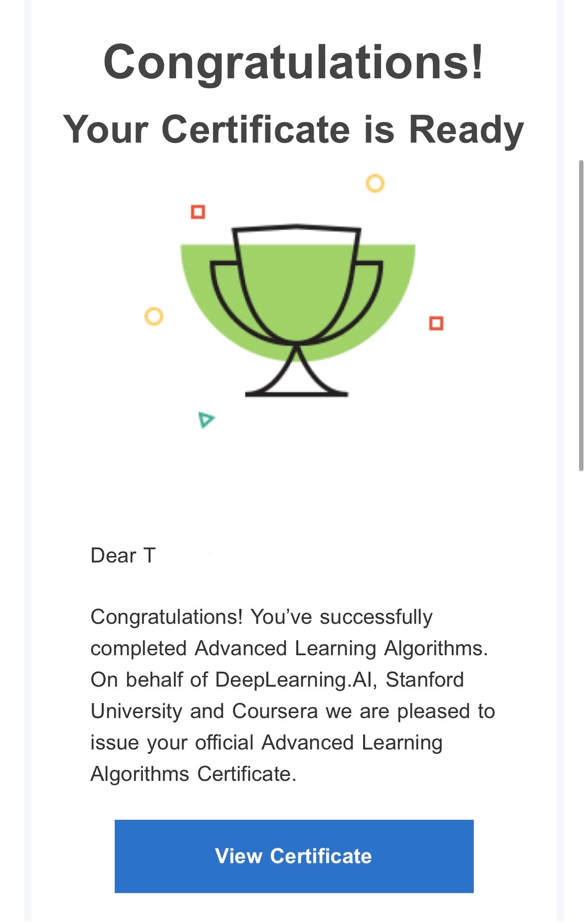
Task: Click the red square right of trophy
Action: click(436, 323)
